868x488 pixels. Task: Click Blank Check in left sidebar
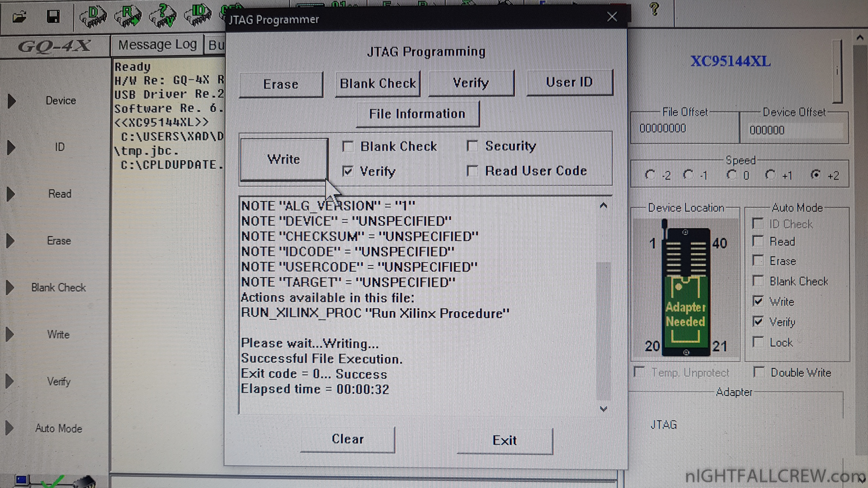59,287
